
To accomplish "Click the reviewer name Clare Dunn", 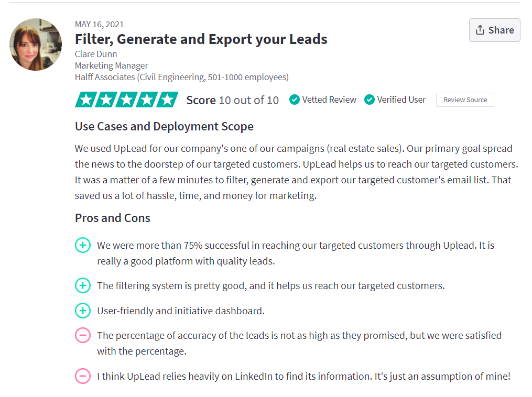I will (x=96, y=54).
